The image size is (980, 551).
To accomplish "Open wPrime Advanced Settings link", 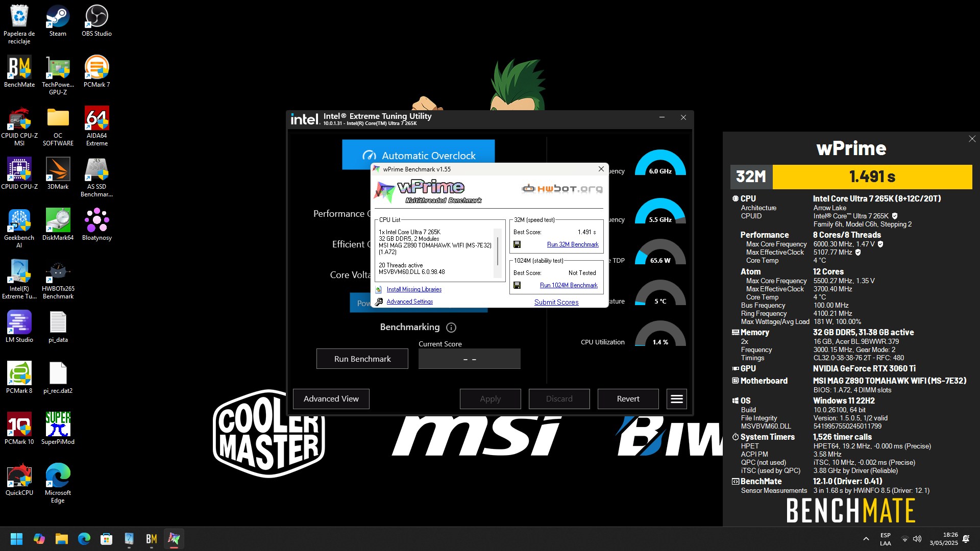I will pyautogui.click(x=409, y=302).
